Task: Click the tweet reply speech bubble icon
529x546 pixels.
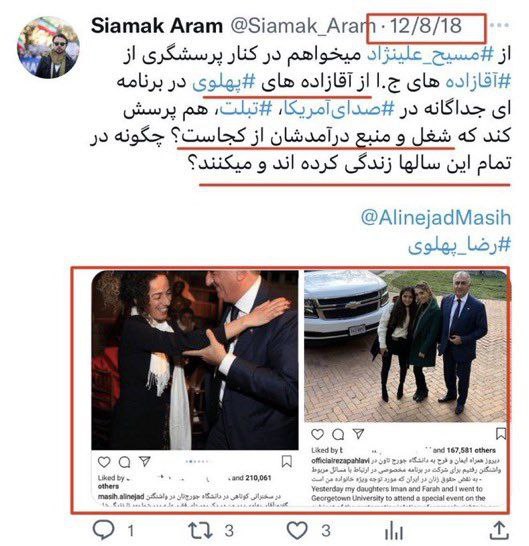Action: pos(103,530)
